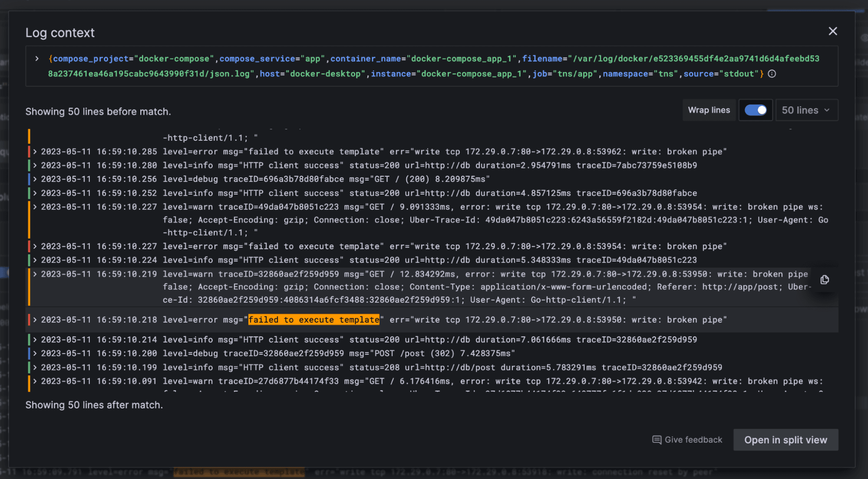Click namespace="tns" label
868x479 pixels.
click(640, 74)
